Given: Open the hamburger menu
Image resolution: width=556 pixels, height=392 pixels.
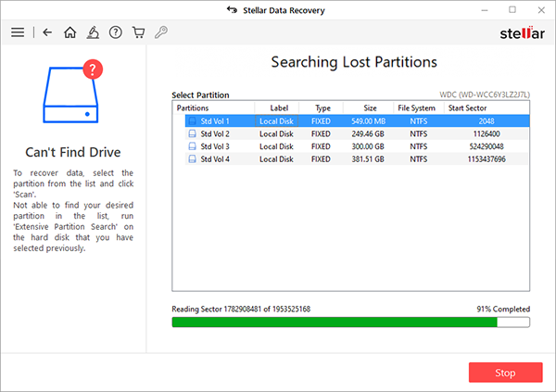Looking at the screenshot, I should click(x=17, y=32).
